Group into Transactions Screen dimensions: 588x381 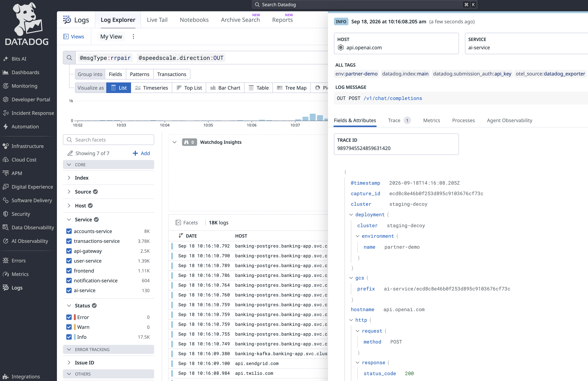[x=172, y=74]
